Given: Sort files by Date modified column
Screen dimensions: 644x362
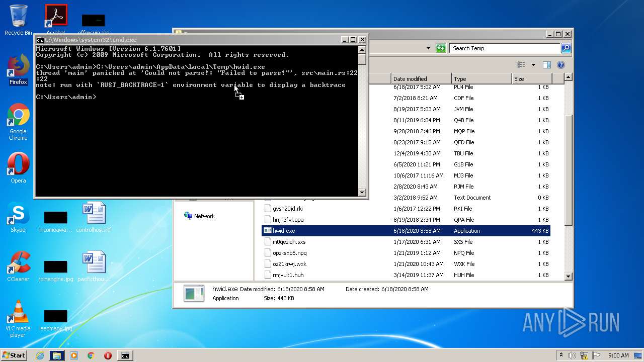Looking at the screenshot, I should pos(421,79).
